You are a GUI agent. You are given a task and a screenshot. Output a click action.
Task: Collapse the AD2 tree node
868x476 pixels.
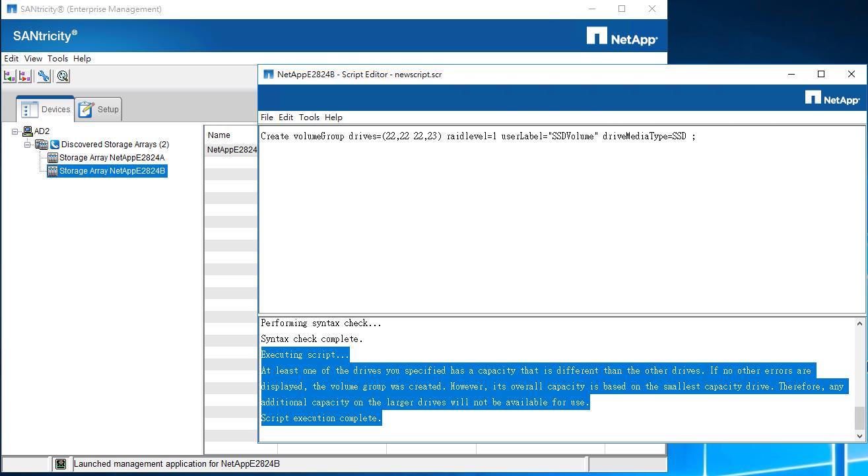click(15, 131)
